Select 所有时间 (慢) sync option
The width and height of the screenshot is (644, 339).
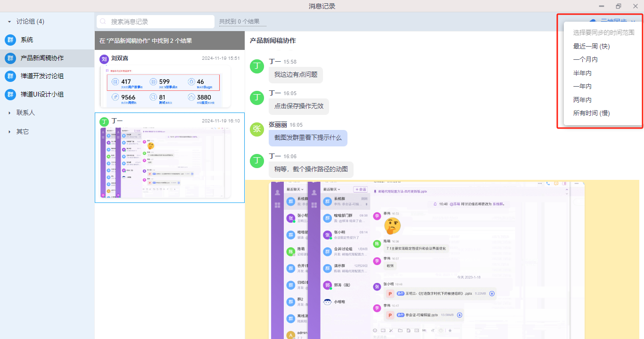(591, 113)
